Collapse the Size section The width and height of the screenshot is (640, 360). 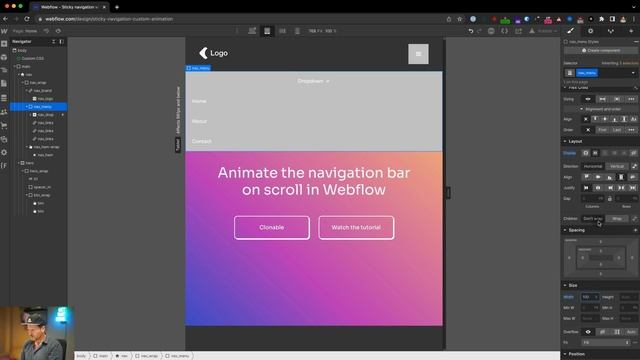coord(572,285)
